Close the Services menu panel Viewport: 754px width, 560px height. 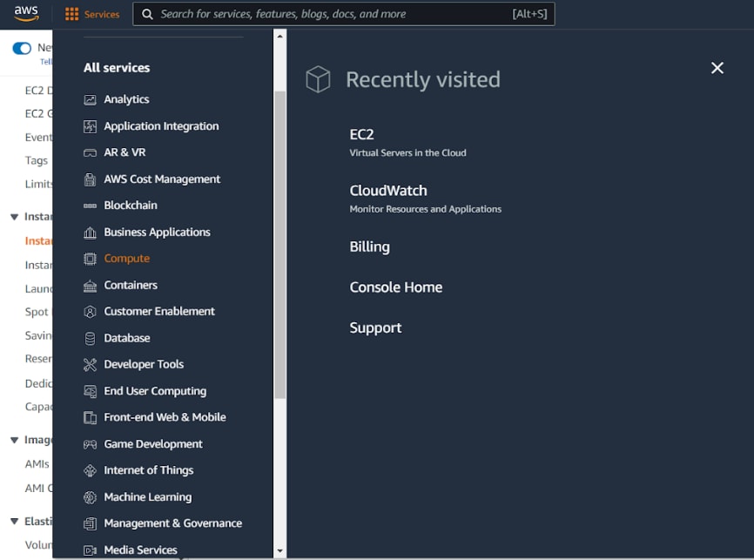(x=717, y=68)
